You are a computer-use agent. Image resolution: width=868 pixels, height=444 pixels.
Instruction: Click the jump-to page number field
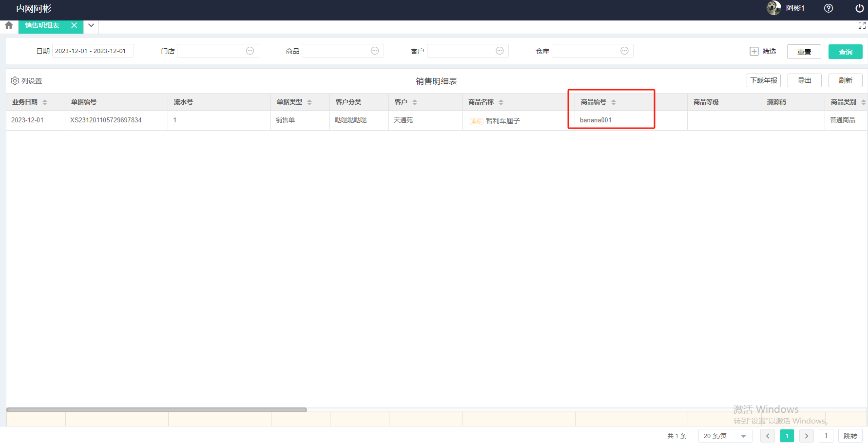(x=826, y=436)
